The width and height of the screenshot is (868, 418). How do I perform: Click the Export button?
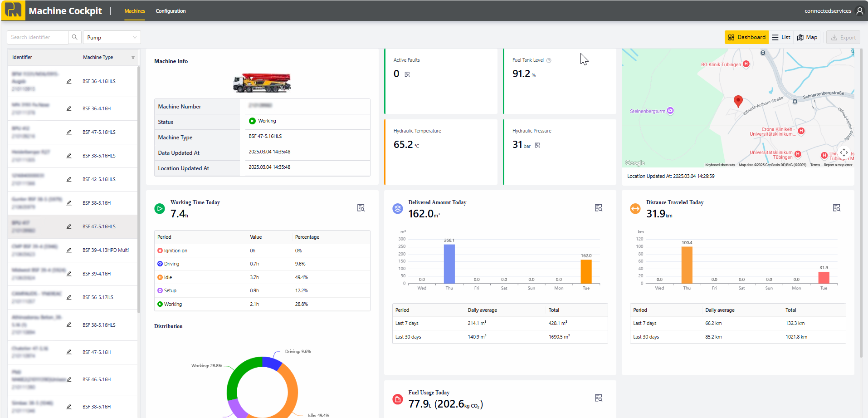843,38
